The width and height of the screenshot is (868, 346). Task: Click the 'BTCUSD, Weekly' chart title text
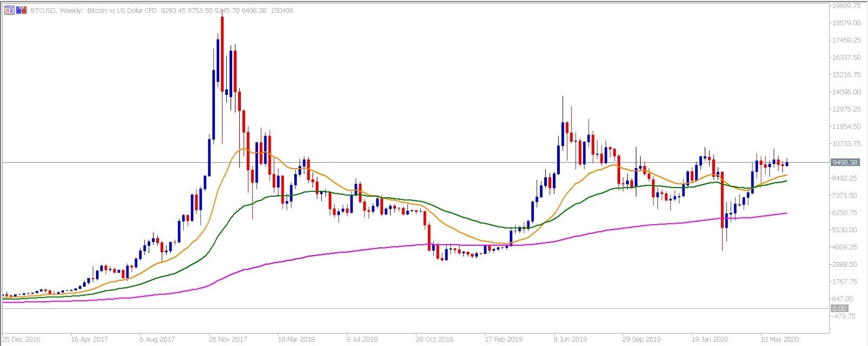56,10
